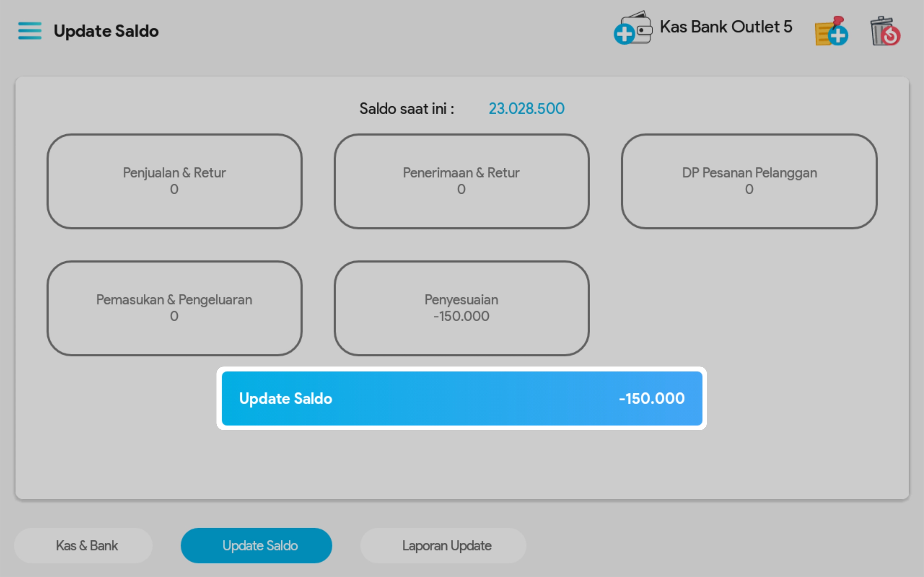Select the Update Saldo bottom tab
Screen dimensions: 924x577
click(x=260, y=546)
